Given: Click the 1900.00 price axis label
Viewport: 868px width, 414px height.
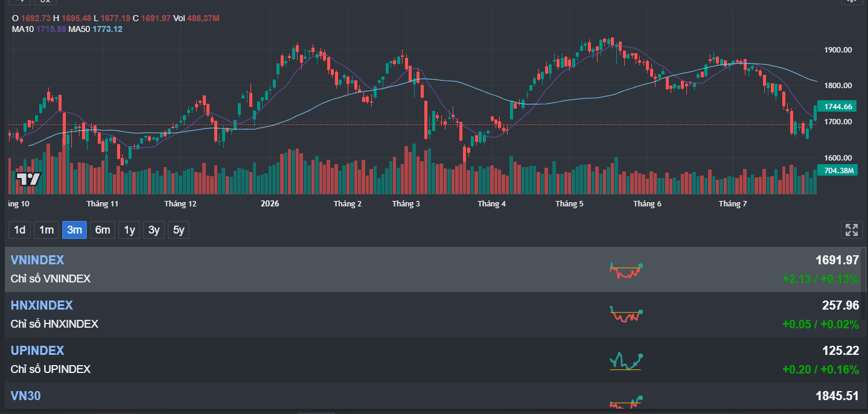Looking at the screenshot, I should click(x=838, y=49).
